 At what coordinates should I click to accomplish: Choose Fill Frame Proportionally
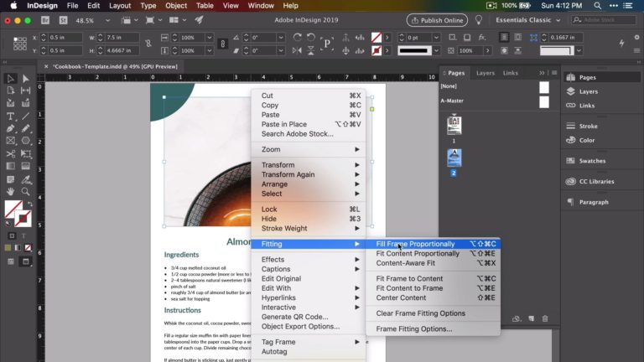pos(433,244)
